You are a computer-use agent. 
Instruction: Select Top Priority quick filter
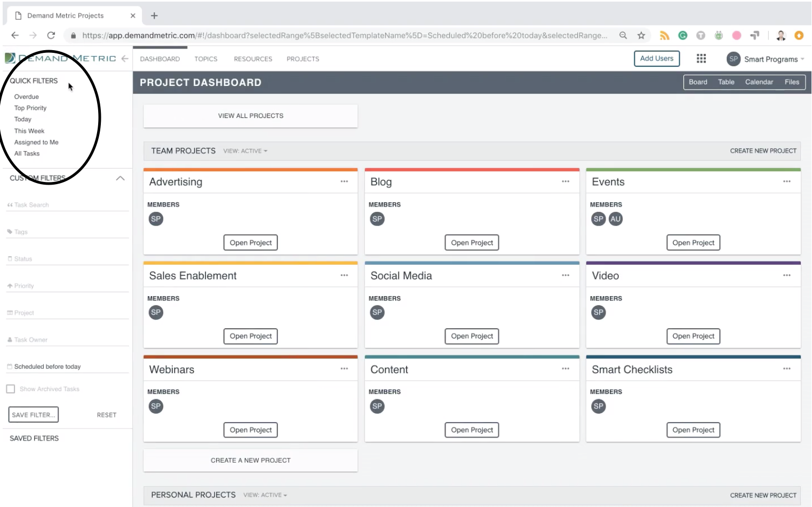click(30, 108)
